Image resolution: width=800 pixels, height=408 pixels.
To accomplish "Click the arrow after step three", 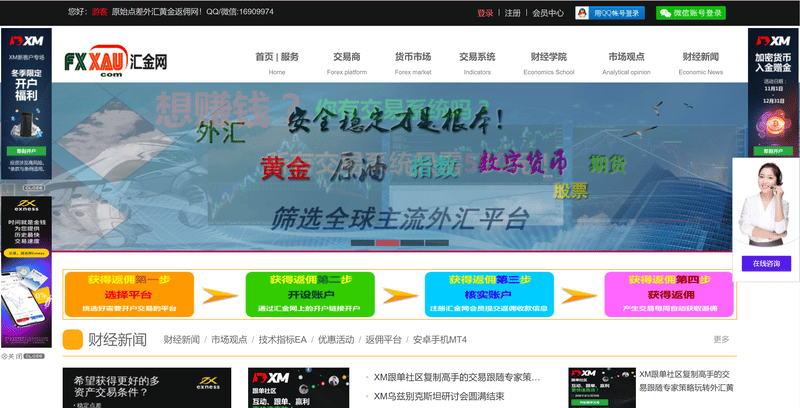I will click(579, 295).
